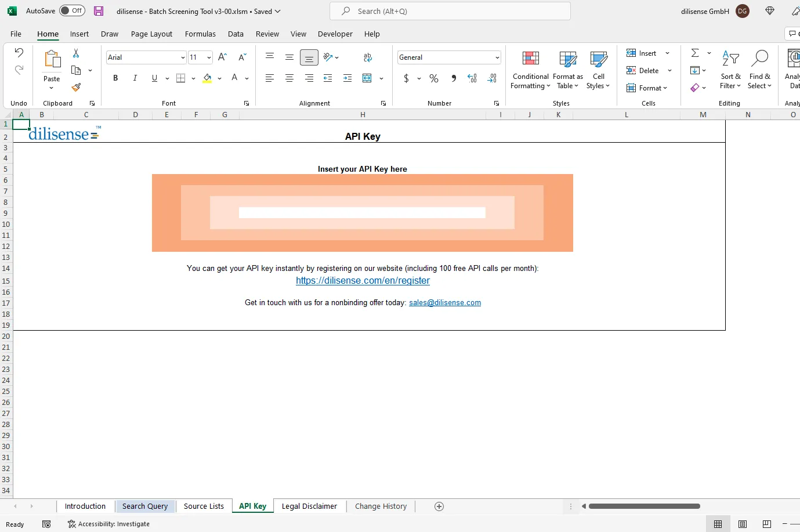Open the Change History sheet

381,506
